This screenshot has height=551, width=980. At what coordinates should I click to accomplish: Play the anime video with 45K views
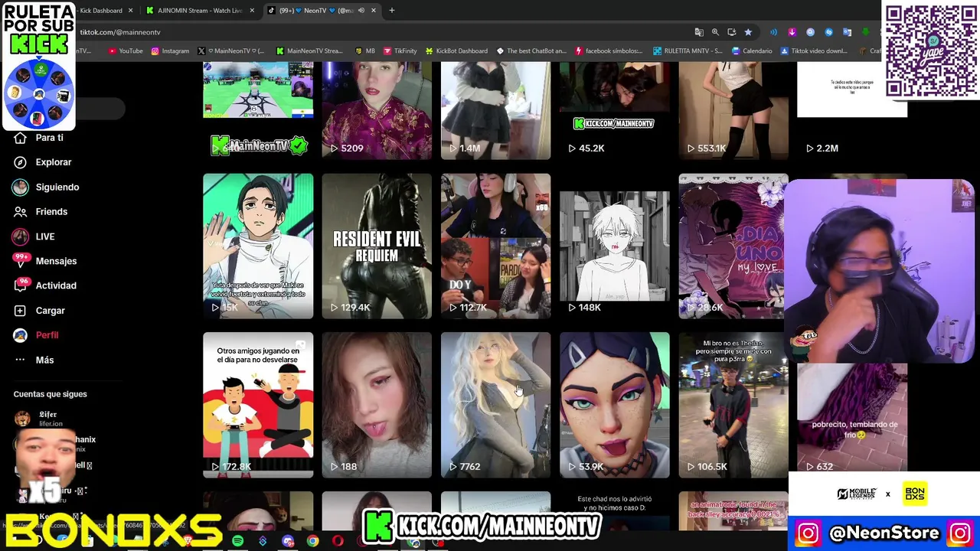(258, 246)
